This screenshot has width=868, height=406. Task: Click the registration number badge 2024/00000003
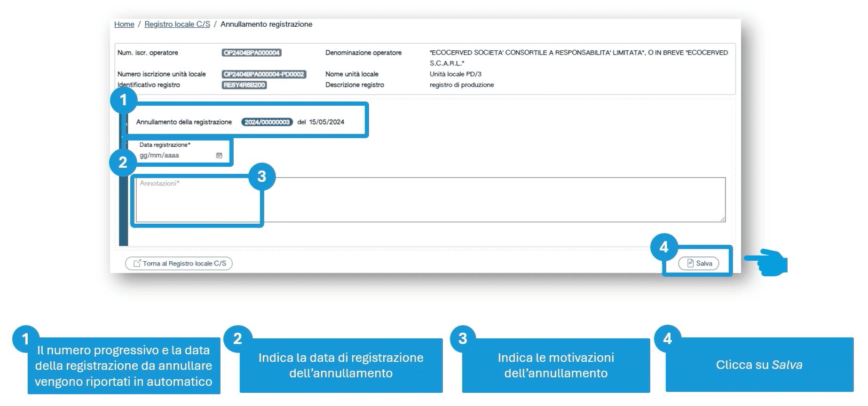[267, 122]
